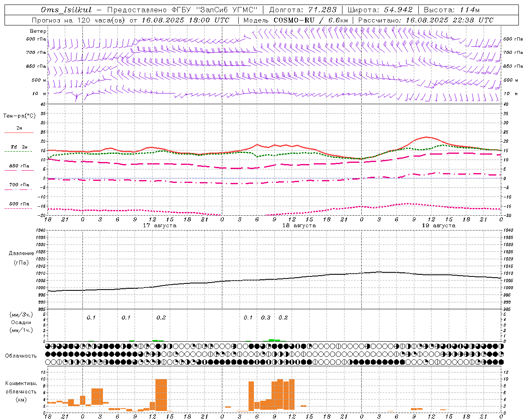Viewport: 525px width, 420px height.
Task: Click the Высота: 114м value
Action: coord(452,10)
